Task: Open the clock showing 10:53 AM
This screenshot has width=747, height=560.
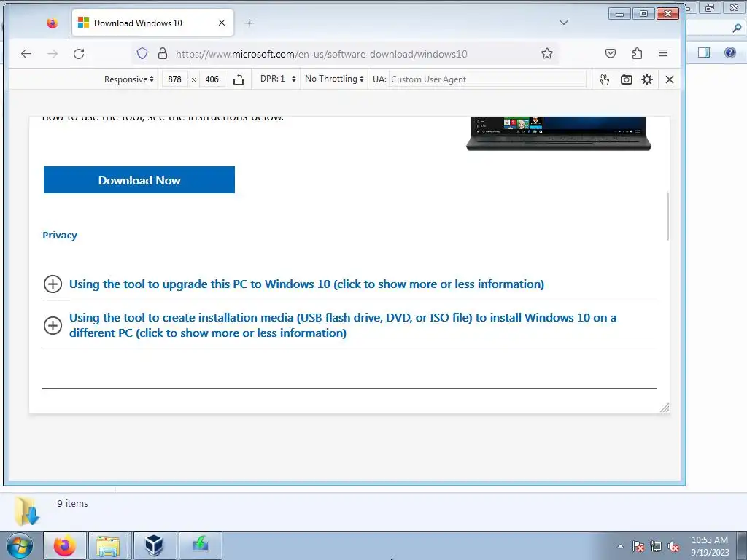Action: point(709,545)
